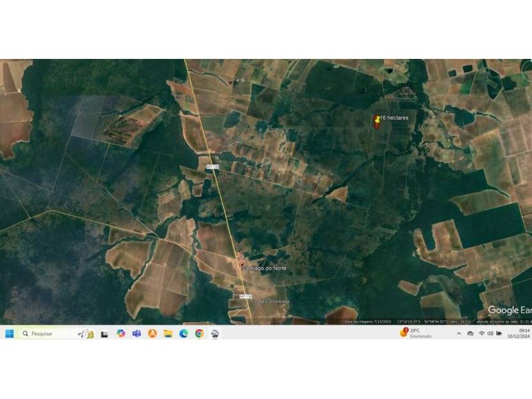This screenshot has height=399, width=532.
Task: Select the "16 hectares" placemark label
Action: click(394, 118)
